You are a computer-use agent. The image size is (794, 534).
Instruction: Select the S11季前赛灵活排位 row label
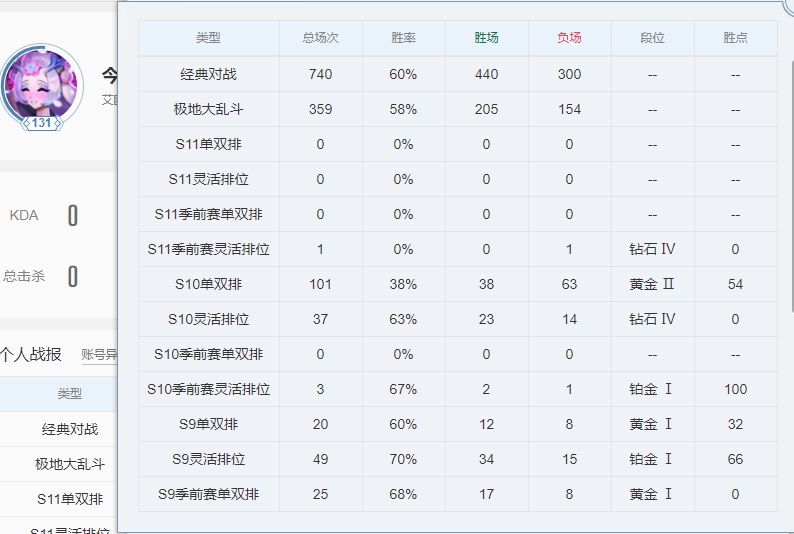click(209, 249)
